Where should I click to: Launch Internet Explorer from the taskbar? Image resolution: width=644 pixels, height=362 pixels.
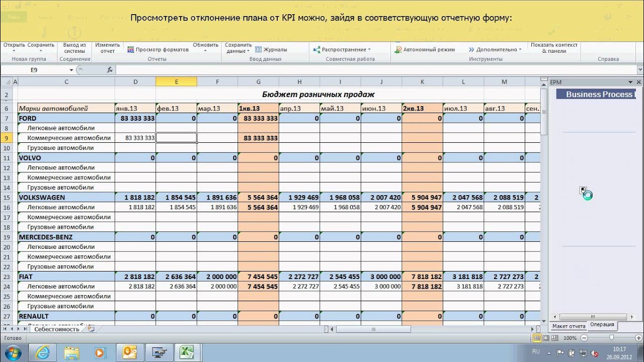pos(43,352)
